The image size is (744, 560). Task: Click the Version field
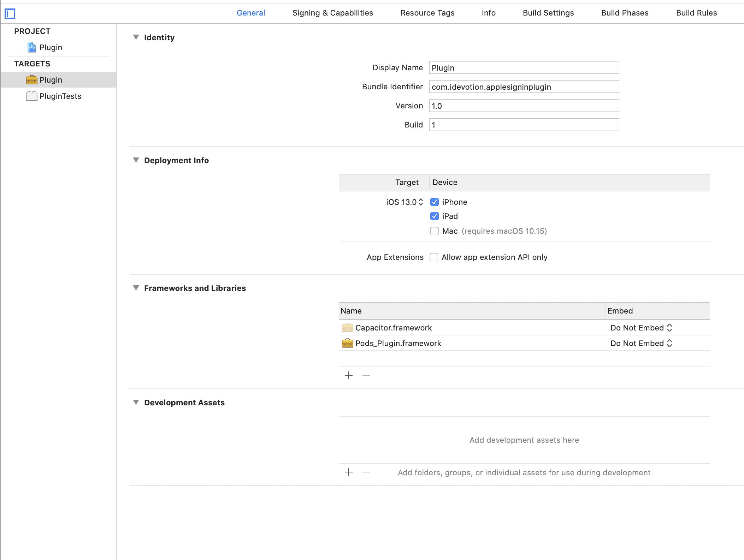tap(524, 106)
